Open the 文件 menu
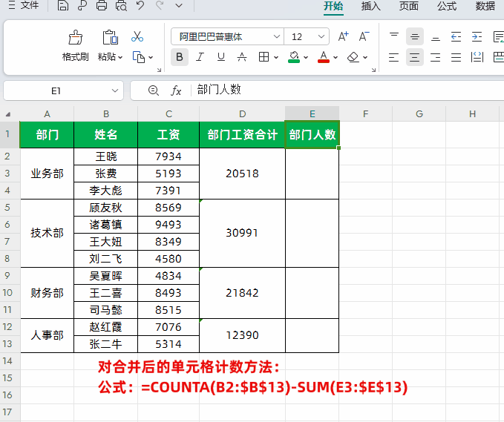This screenshot has height=422, width=504. [x=24, y=4]
